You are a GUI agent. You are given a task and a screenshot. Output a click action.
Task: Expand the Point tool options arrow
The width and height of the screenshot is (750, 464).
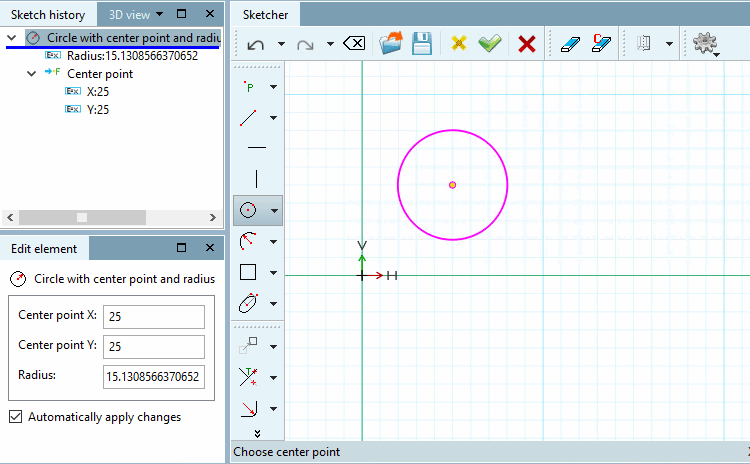274,87
